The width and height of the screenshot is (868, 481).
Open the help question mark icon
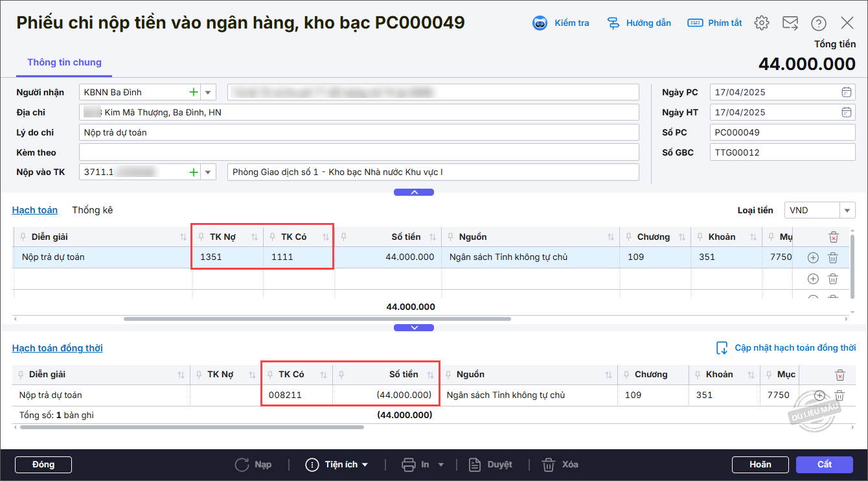[819, 23]
